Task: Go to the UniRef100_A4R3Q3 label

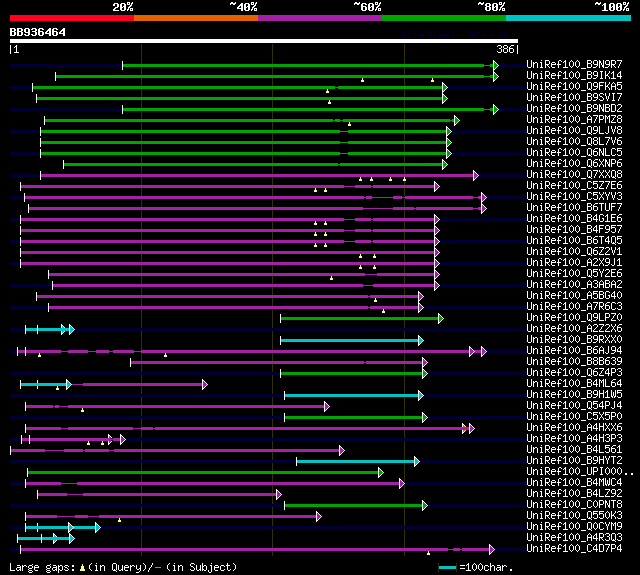Action: (x=574, y=538)
